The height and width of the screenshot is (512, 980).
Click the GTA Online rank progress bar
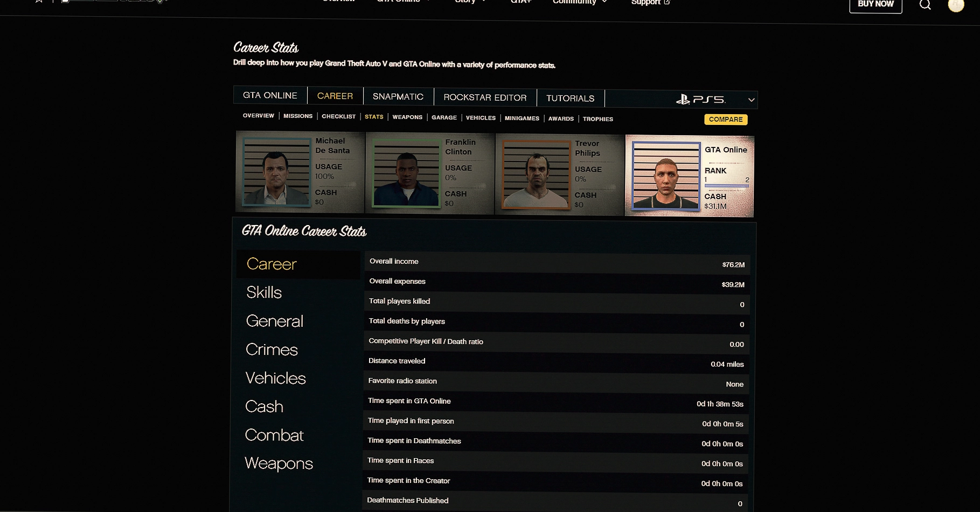(x=726, y=186)
